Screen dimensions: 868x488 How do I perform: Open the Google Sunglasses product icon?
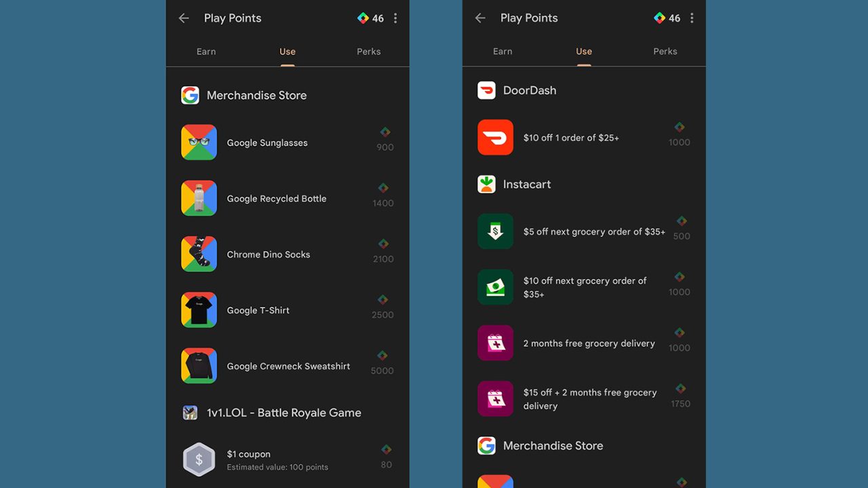click(199, 142)
